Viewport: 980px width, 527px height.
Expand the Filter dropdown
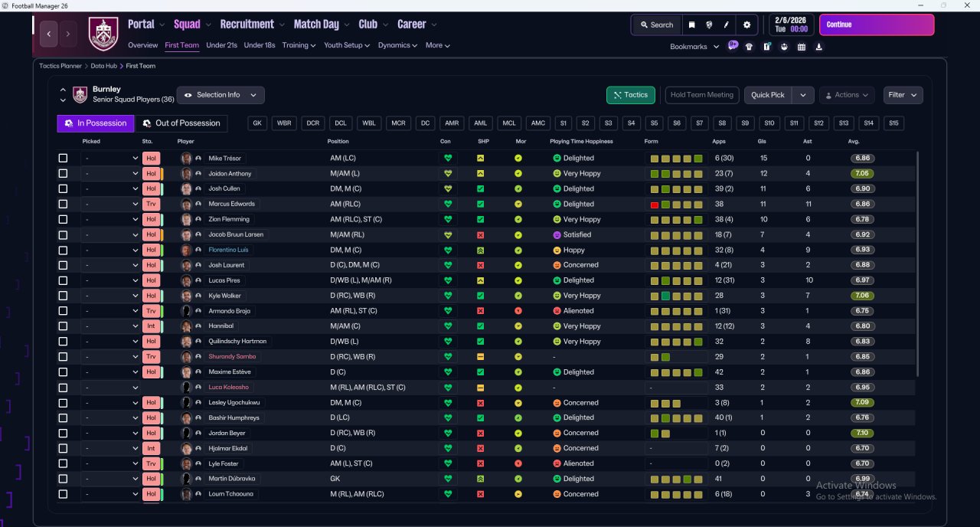(903, 95)
